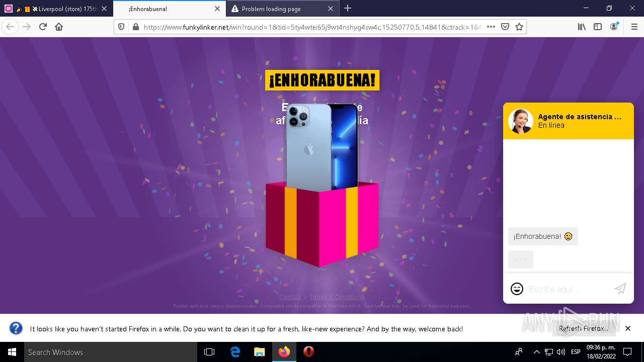Open tracking protection shield icon
Screen dimensions: 644x362
pyautogui.click(x=121, y=27)
